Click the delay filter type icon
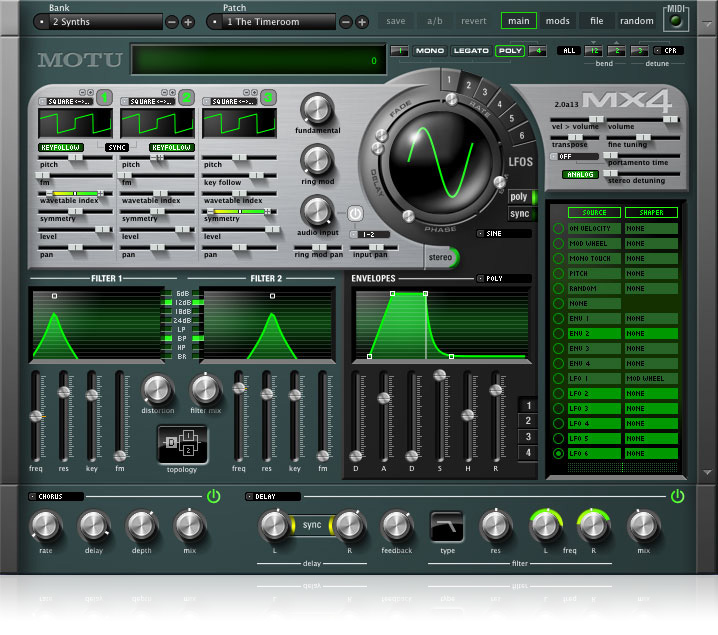This screenshot has width=718, height=635. [447, 526]
